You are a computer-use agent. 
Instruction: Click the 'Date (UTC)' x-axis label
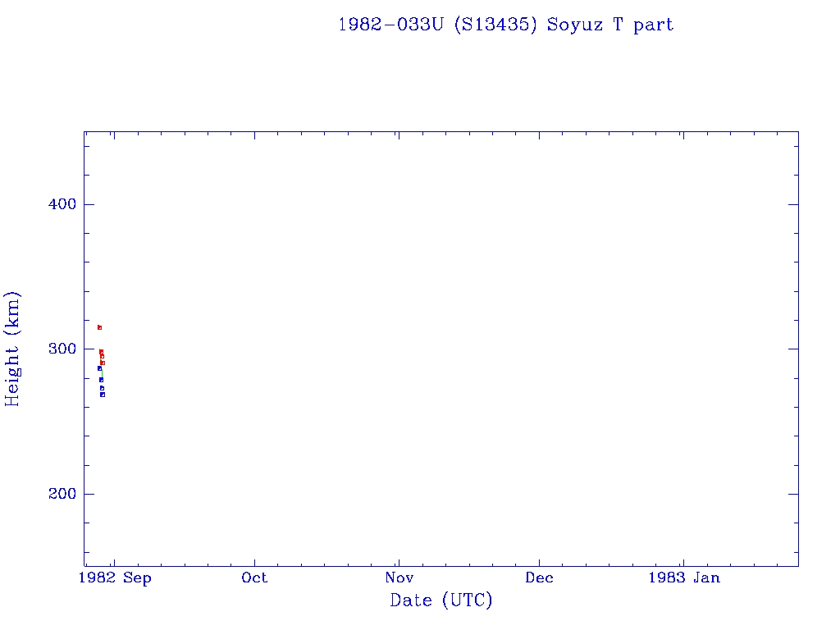(441, 600)
